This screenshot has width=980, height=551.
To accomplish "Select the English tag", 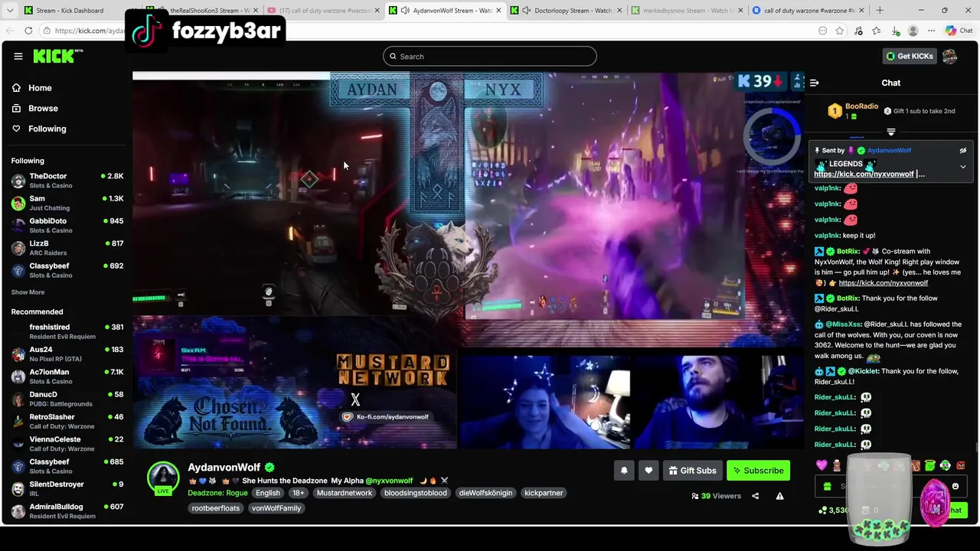I will coord(268,493).
